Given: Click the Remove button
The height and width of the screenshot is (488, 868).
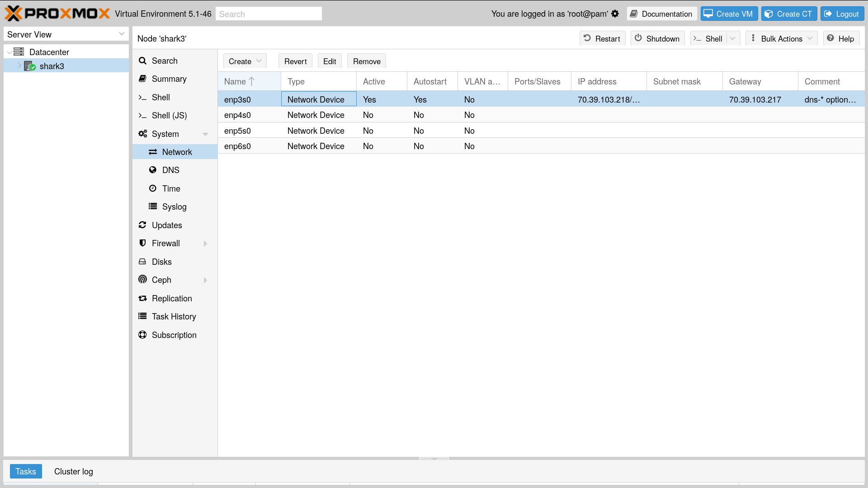Looking at the screenshot, I should [x=366, y=61].
